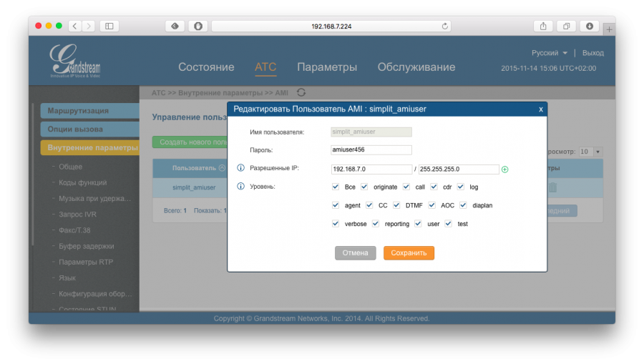Add another allowed IP with green plus
Viewport: 644px width, 364px height.
(504, 169)
